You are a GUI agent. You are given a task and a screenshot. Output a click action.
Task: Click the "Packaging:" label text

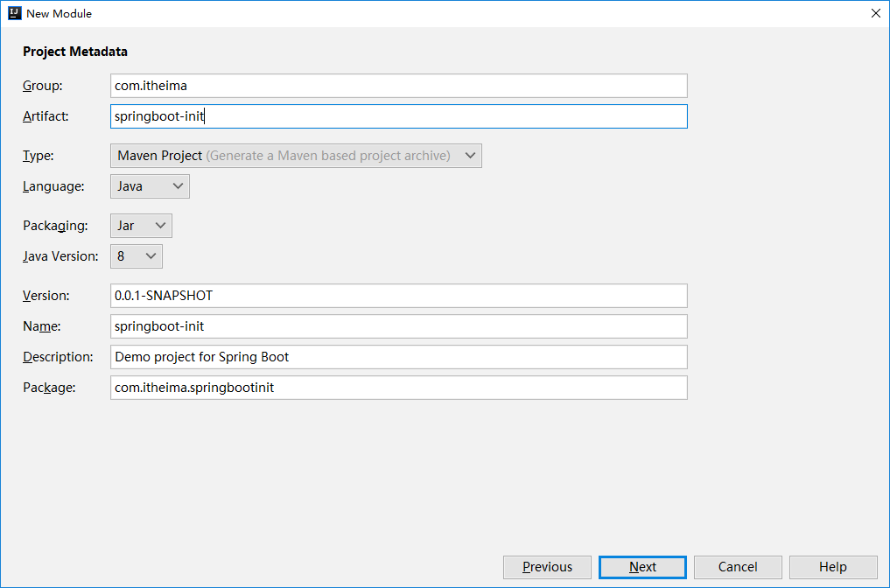click(x=55, y=226)
